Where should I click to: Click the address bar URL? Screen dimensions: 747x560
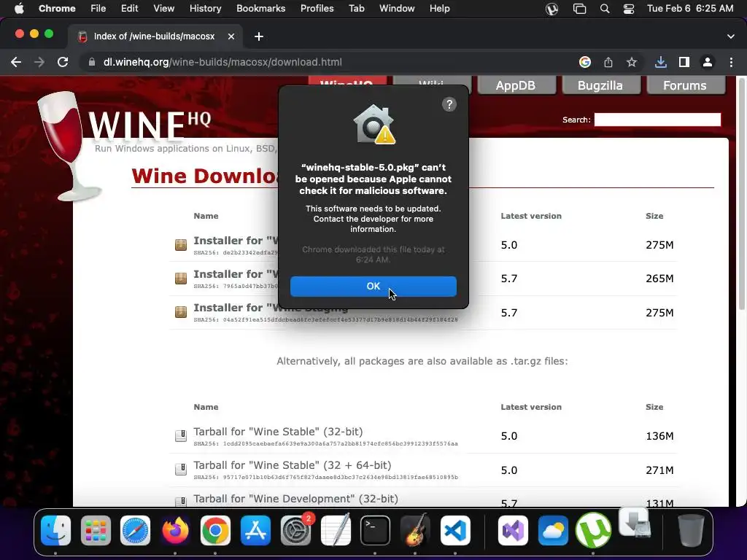pyautogui.click(x=222, y=62)
